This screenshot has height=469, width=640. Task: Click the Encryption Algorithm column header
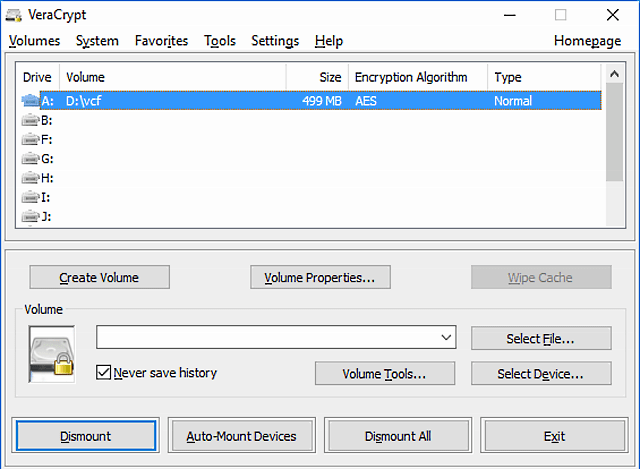(418, 77)
